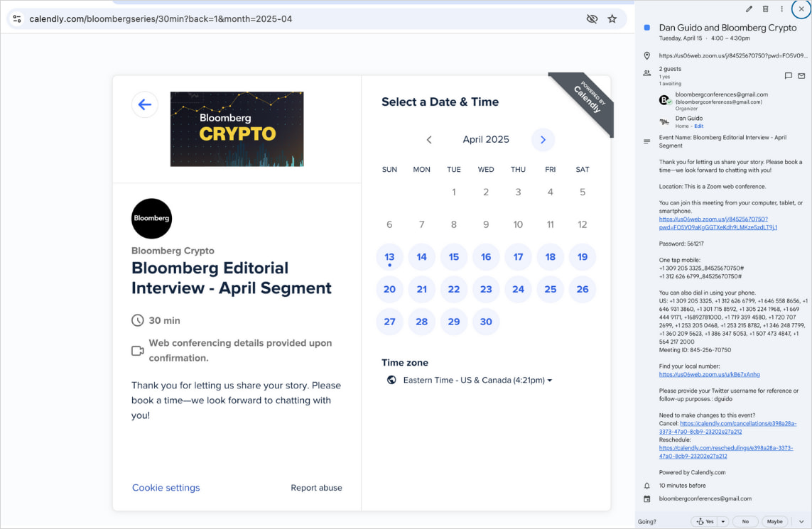Open Cookie settings on the Calendly page
The width and height of the screenshot is (812, 529).
click(166, 488)
